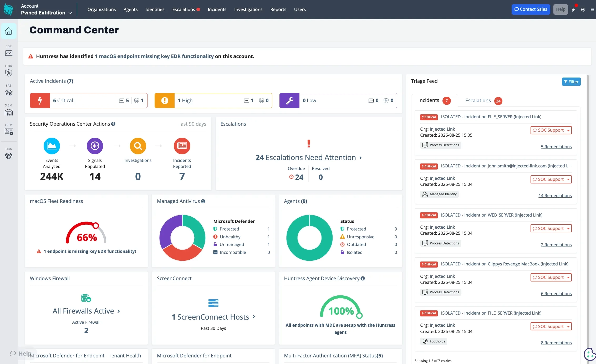Switch to the Escalations tab in Triage Feed

(483, 100)
